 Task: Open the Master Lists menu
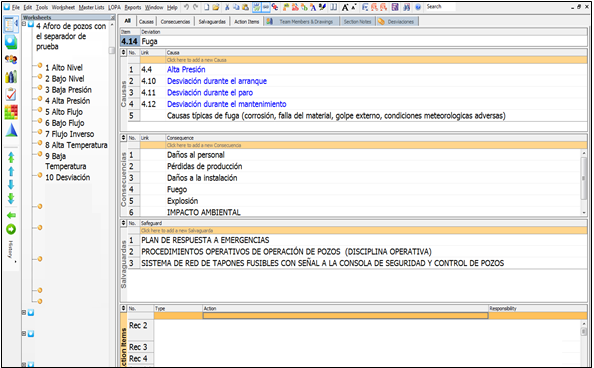coord(91,7)
